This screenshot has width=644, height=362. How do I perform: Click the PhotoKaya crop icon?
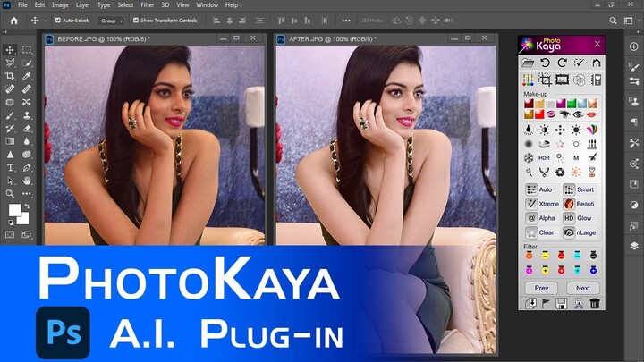tap(545, 80)
